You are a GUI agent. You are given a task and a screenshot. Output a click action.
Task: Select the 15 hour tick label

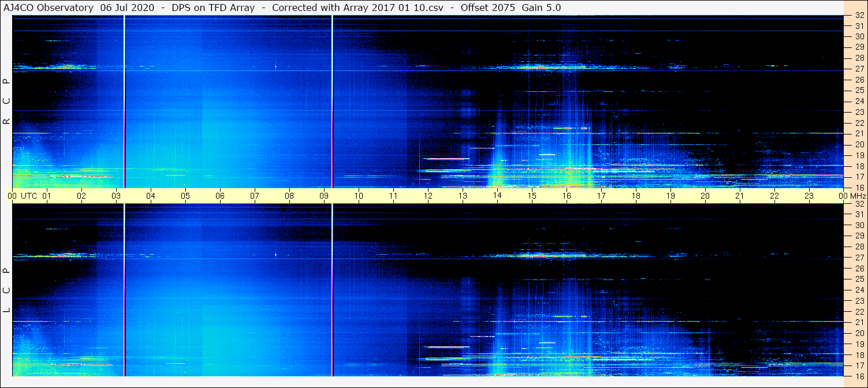(x=532, y=196)
